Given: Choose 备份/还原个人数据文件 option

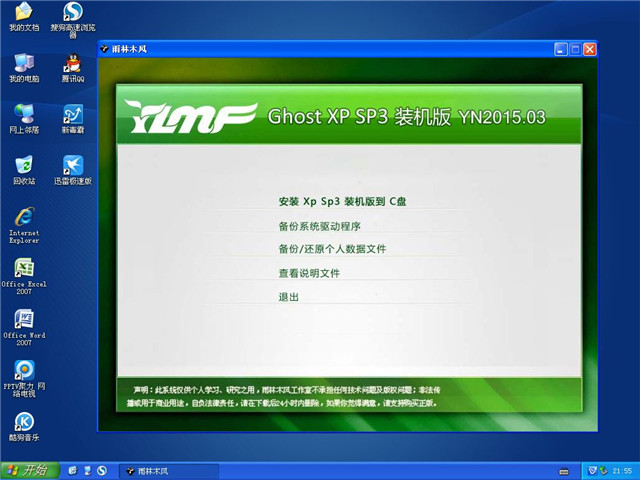Looking at the screenshot, I should [332, 249].
